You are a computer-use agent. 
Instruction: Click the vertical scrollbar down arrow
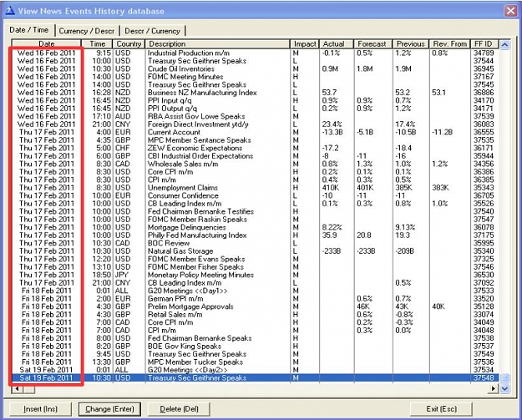click(504, 388)
